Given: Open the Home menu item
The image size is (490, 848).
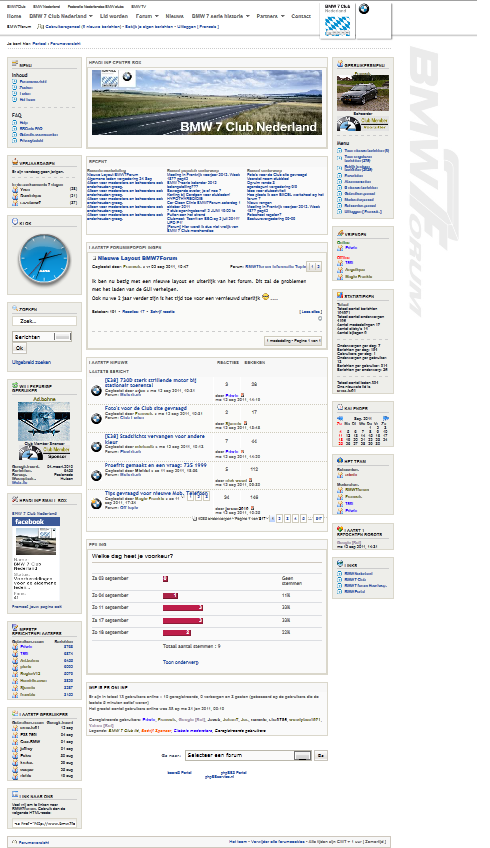Looking at the screenshot, I should pos(14,16).
